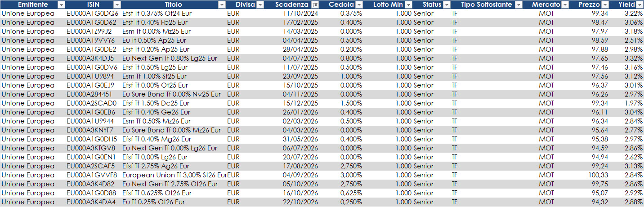Click the title cell 'Esm Tf 0,00% Mz25 Eur'

(x=156, y=31)
